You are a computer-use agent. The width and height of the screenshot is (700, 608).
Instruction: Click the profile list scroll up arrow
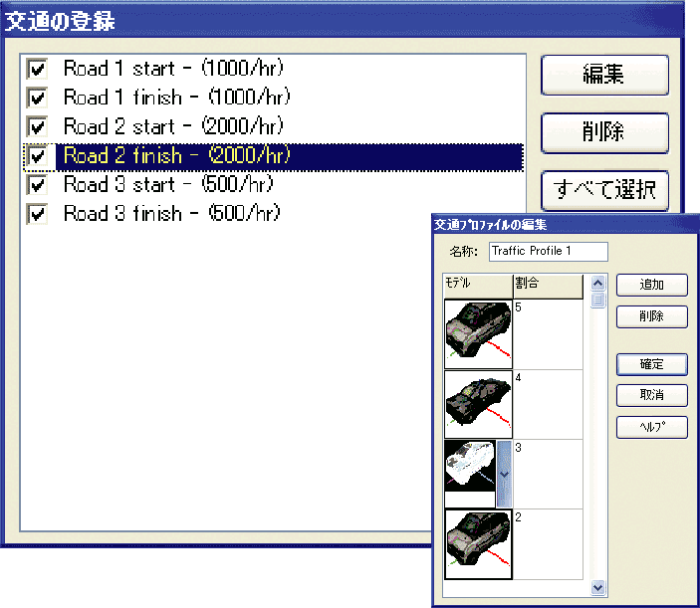click(x=597, y=283)
